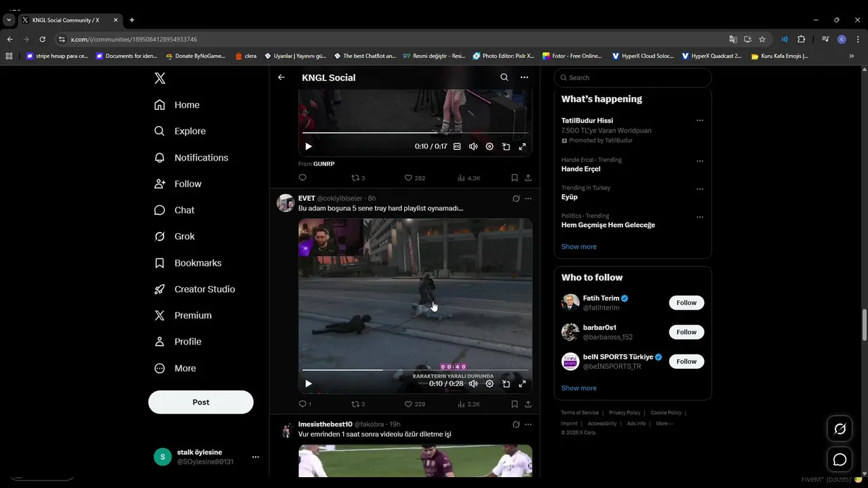868x488 pixels.
Task: Open options for Hem Geçmişe Hem Geleceğe trend
Action: [700, 217]
